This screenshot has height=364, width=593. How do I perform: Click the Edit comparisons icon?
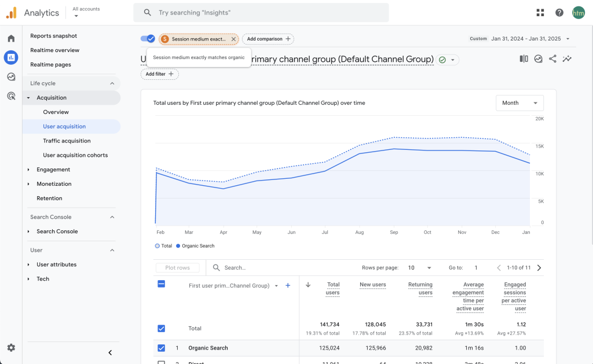(524, 59)
